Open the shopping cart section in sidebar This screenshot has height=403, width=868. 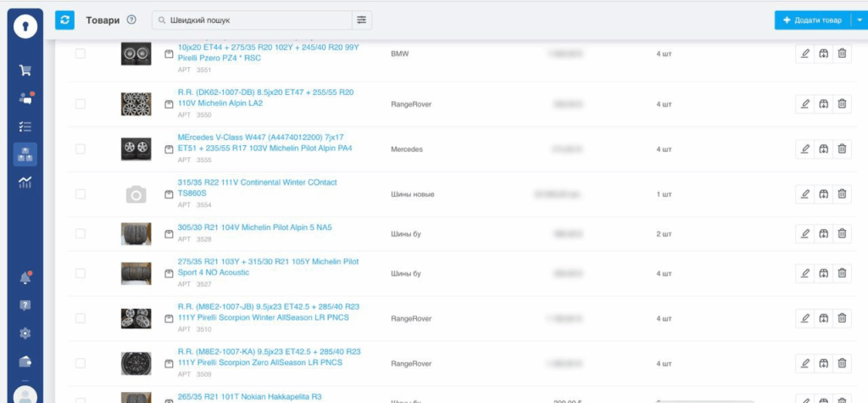coord(25,70)
